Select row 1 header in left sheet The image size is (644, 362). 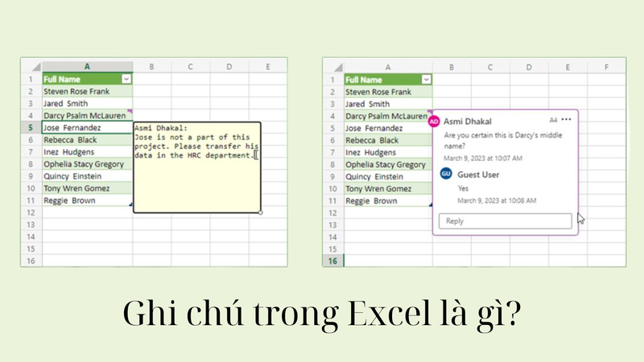pos(31,79)
